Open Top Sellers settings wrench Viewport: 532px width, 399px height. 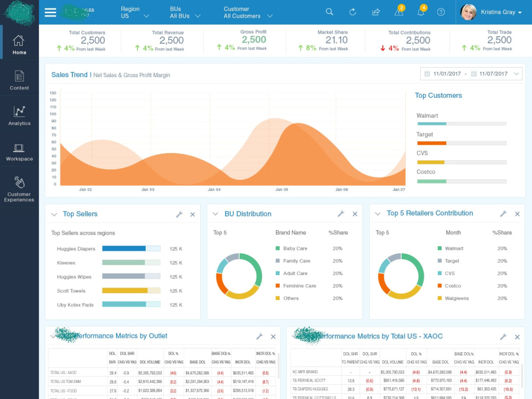[x=179, y=214]
